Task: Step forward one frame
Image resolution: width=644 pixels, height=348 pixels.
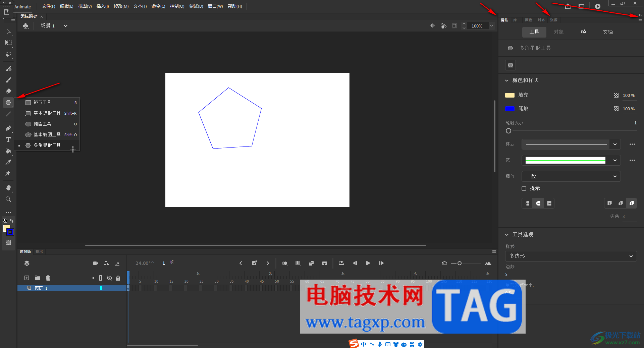Action: point(381,263)
